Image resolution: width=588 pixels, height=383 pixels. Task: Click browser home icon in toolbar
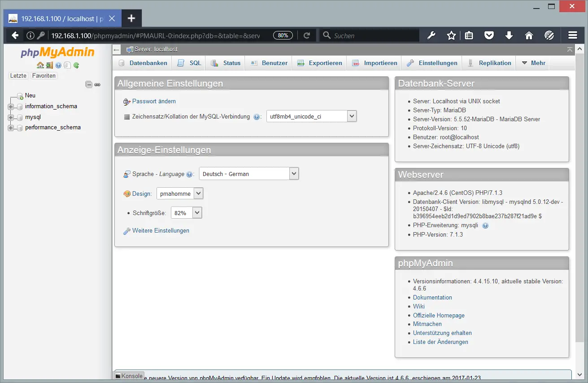529,35
